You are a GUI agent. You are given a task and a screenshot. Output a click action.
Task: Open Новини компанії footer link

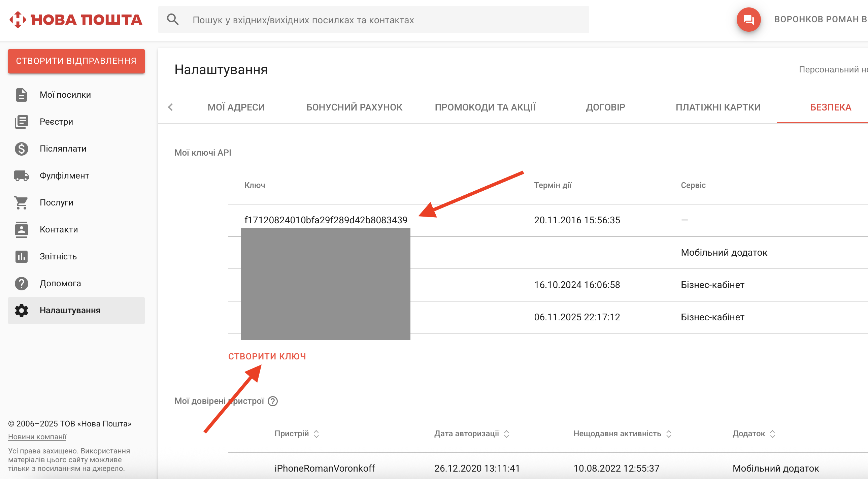coord(37,437)
